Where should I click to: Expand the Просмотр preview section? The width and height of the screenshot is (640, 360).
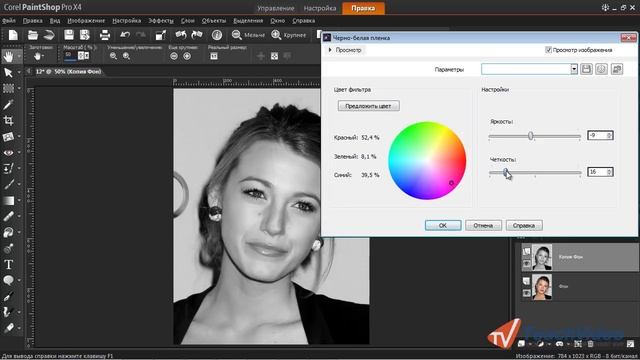pyautogui.click(x=330, y=50)
